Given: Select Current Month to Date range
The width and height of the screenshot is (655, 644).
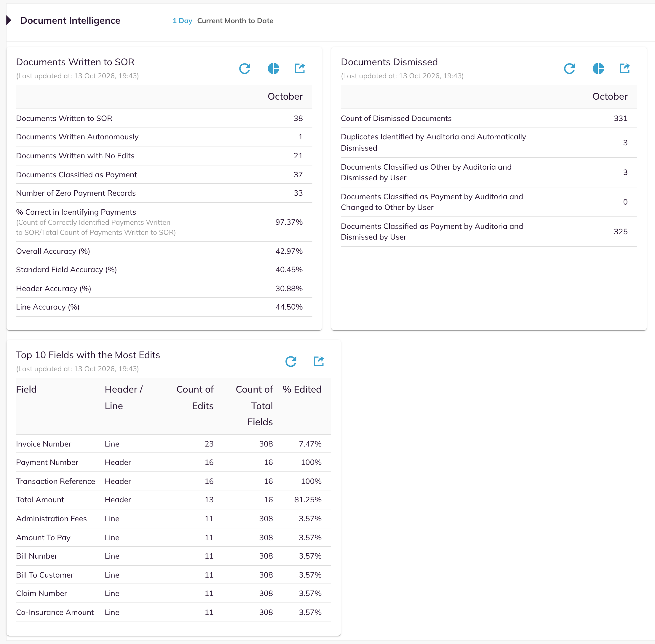Looking at the screenshot, I should click(x=235, y=21).
